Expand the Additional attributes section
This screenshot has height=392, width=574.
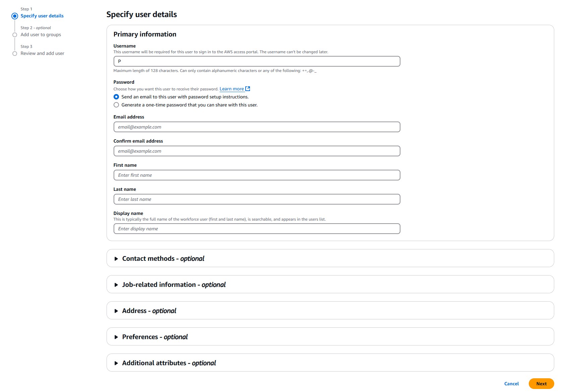click(116, 363)
